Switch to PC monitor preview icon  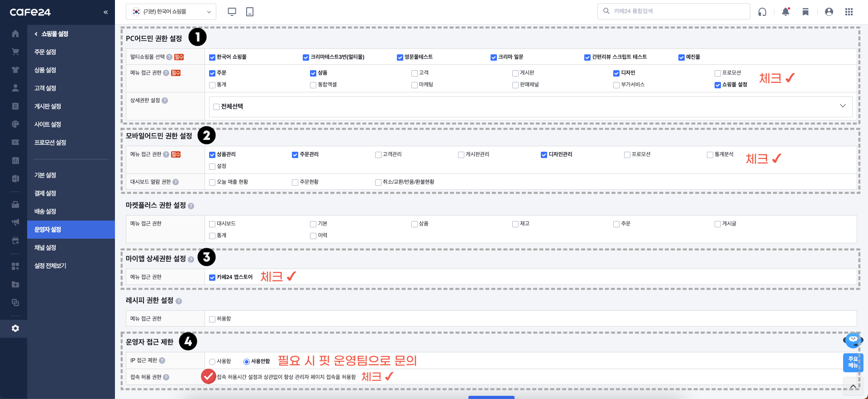tap(232, 12)
